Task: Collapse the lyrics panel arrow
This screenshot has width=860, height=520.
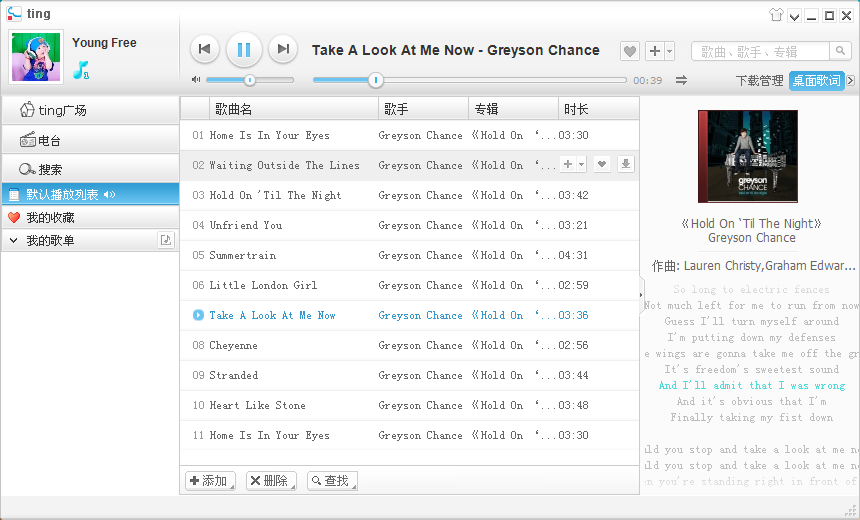Action: click(641, 295)
